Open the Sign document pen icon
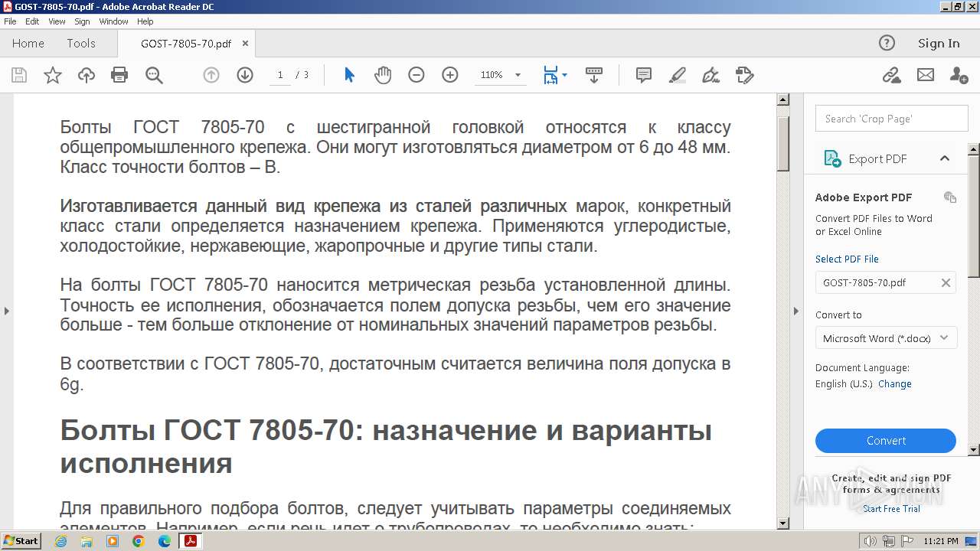The image size is (980, 551). 711,75
